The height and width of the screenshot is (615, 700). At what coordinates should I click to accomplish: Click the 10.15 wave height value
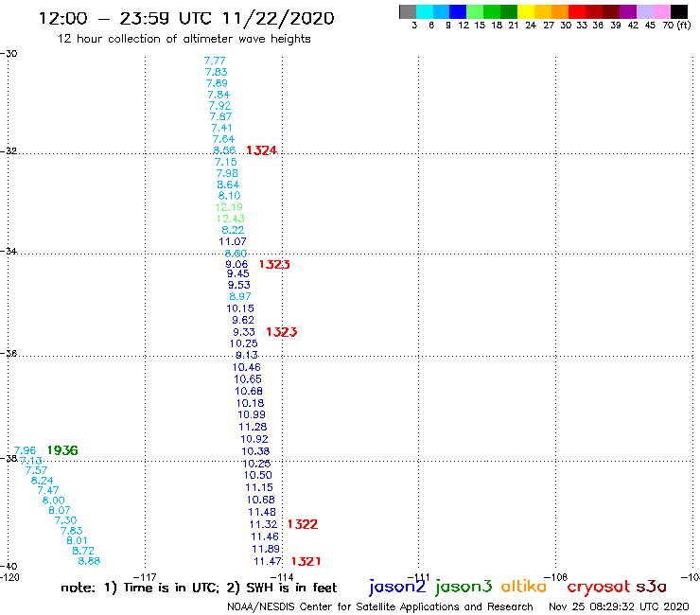240,308
